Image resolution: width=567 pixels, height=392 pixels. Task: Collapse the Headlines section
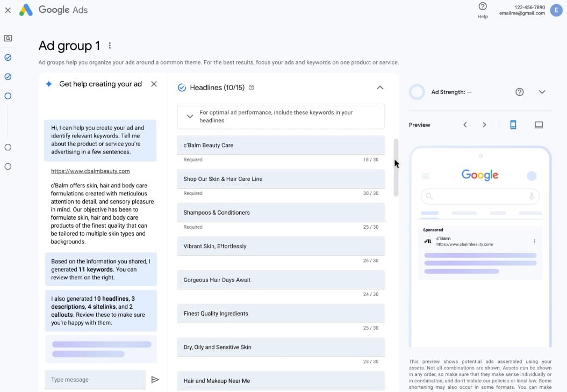(380, 88)
